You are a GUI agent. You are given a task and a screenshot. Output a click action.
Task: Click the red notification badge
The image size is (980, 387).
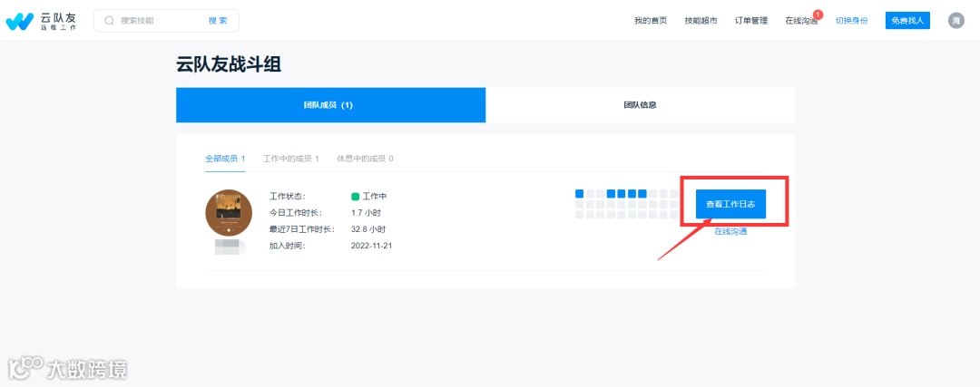[x=818, y=15]
